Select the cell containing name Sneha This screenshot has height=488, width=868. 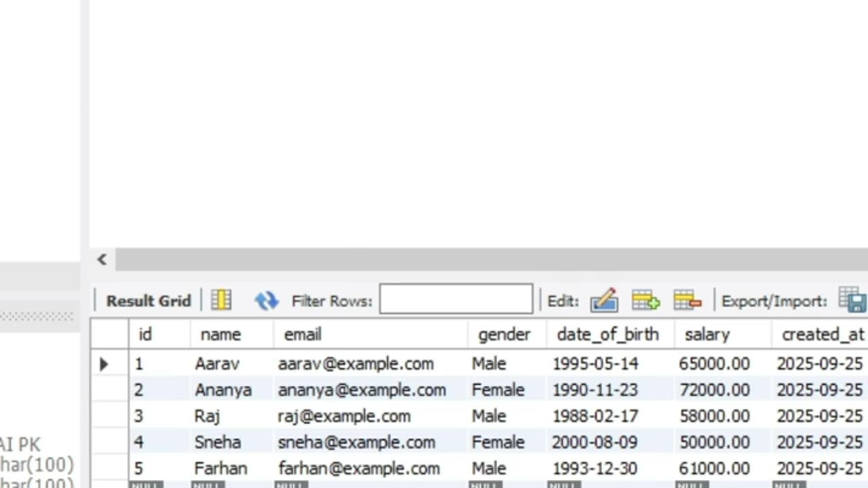(231, 443)
